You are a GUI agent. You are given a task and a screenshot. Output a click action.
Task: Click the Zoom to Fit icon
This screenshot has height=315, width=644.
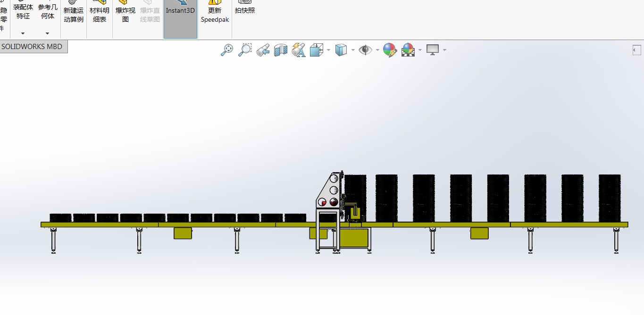[x=227, y=50]
